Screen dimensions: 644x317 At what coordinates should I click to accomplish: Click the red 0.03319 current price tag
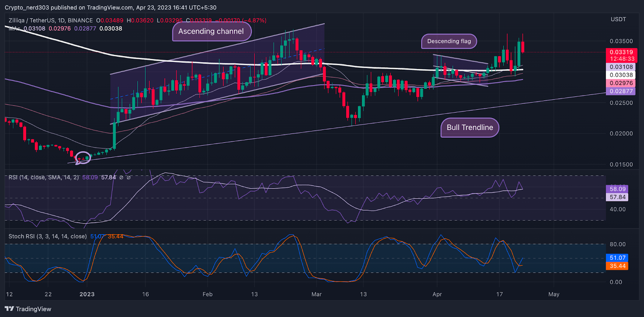(x=621, y=52)
